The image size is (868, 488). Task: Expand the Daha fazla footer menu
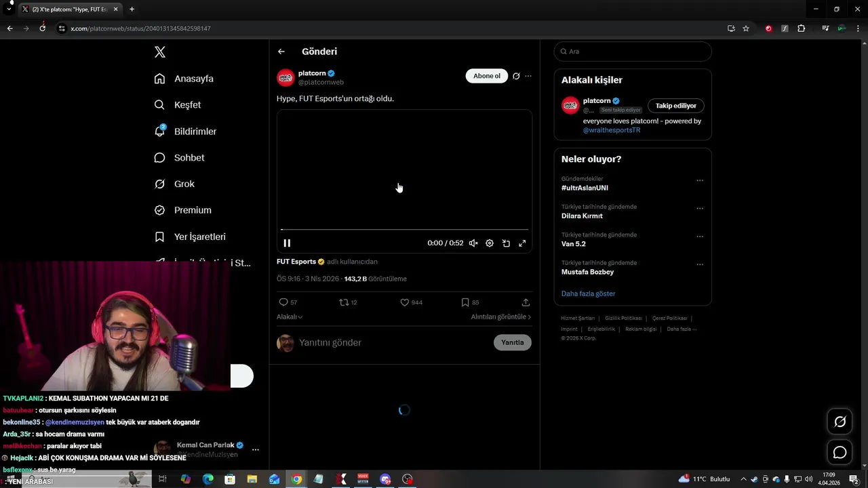click(682, 329)
